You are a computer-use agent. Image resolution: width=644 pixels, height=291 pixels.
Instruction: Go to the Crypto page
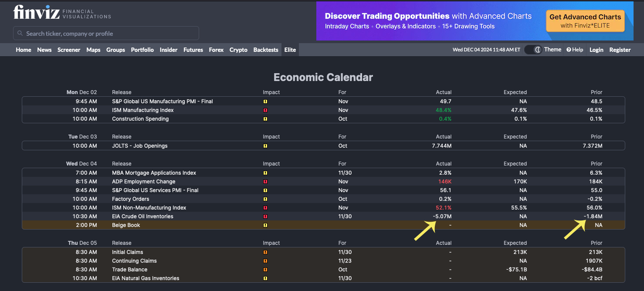[x=238, y=50]
